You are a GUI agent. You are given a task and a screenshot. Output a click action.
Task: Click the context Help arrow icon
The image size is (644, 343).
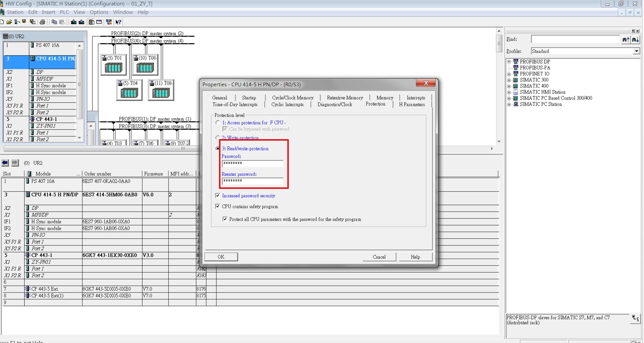coord(118,22)
